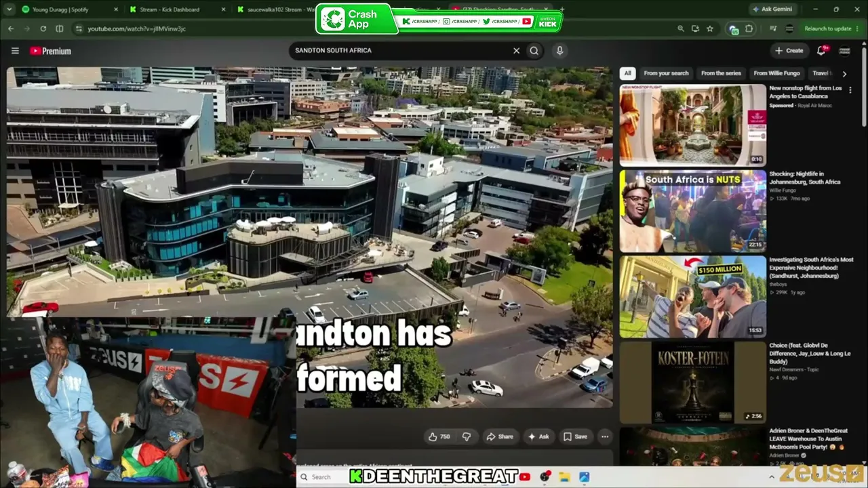Bookmark this page with the star icon

(x=709, y=28)
